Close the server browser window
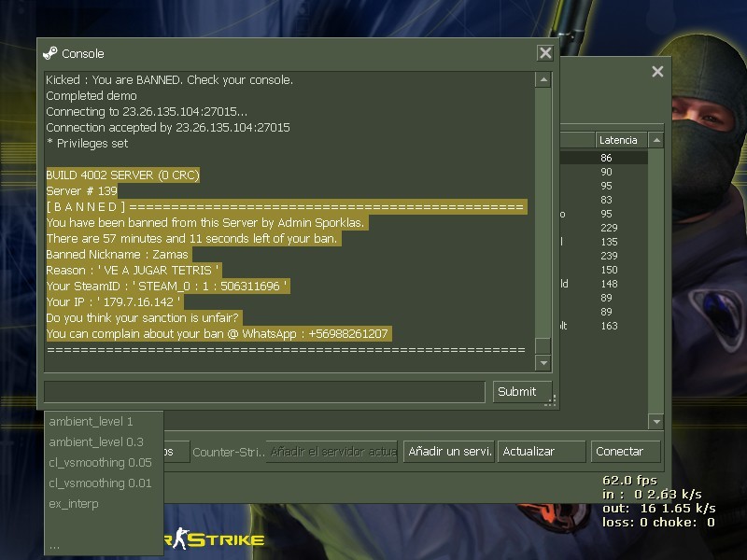 click(657, 72)
